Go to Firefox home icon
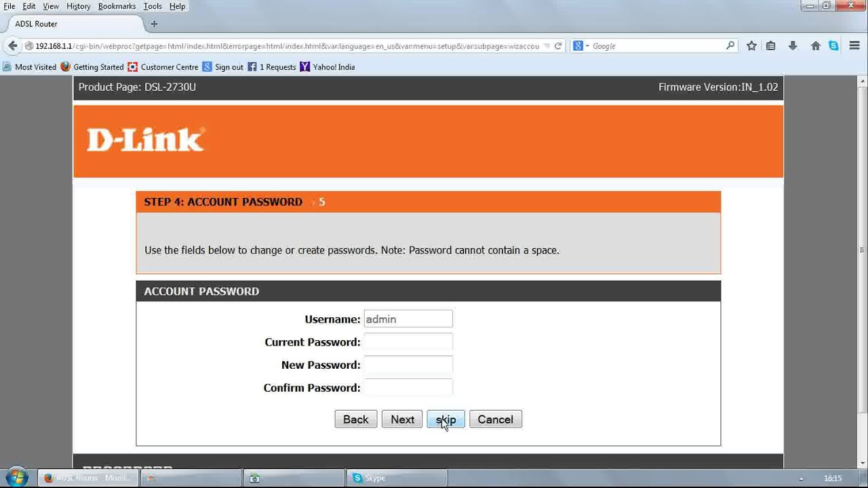The width and height of the screenshot is (868, 488). point(815,46)
